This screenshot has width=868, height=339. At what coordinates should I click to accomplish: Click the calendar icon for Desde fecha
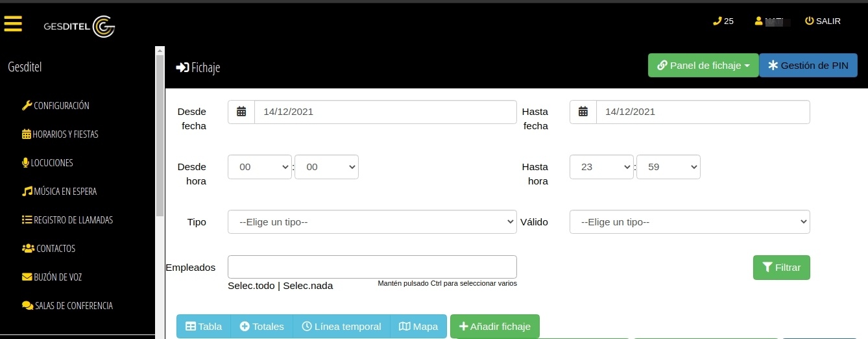click(241, 112)
